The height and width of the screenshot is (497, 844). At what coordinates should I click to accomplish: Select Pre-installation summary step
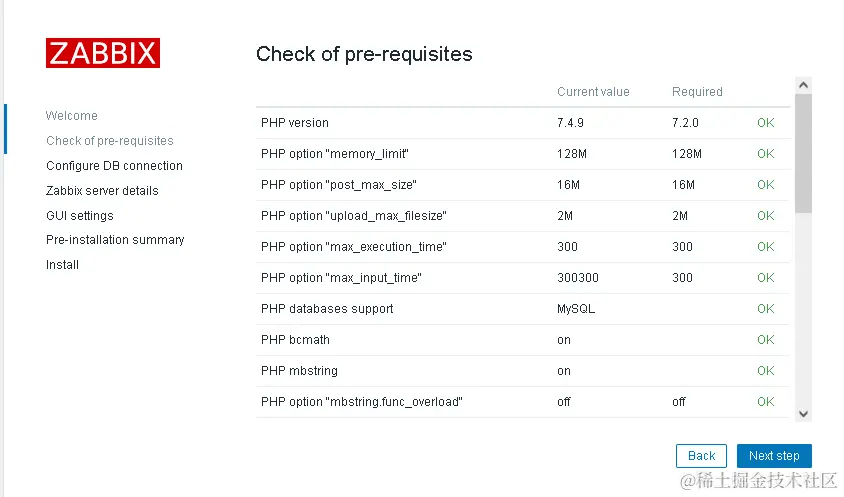click(115, 240)
